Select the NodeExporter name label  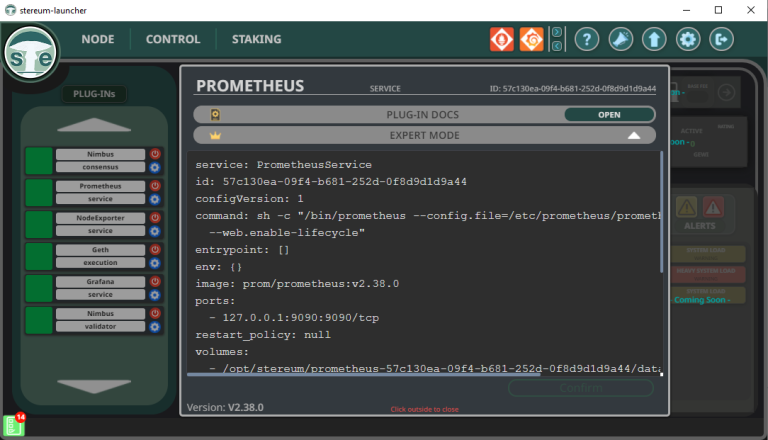(x=100, y=218)
